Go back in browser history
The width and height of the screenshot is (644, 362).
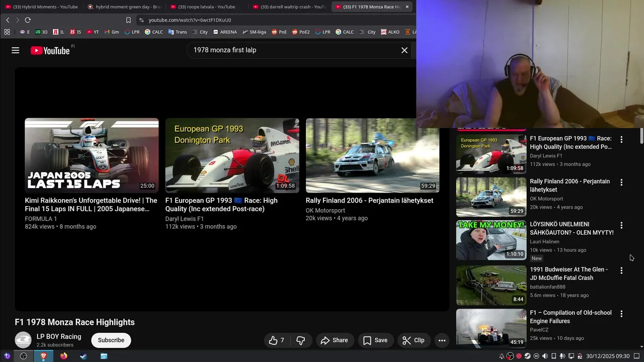(x=8, y=20)
